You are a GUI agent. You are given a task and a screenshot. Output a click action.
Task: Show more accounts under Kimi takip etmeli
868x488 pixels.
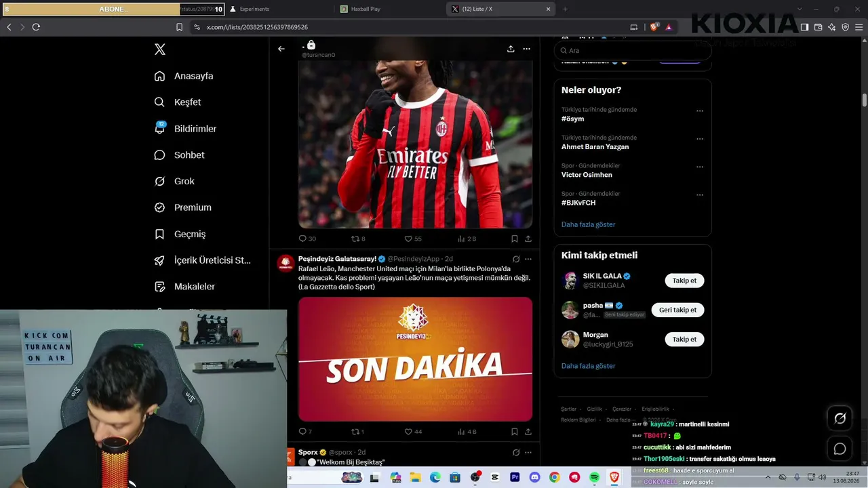(589, 366)
